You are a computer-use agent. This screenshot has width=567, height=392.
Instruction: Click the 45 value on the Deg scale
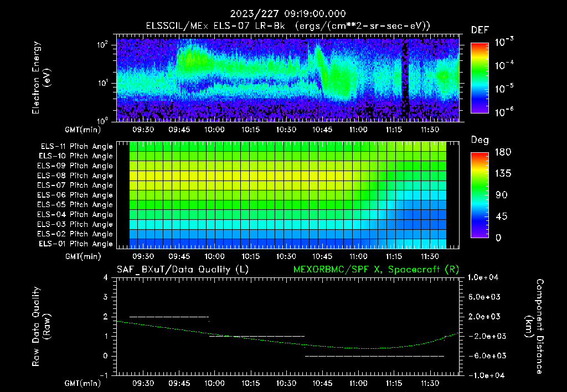point(501,216)
